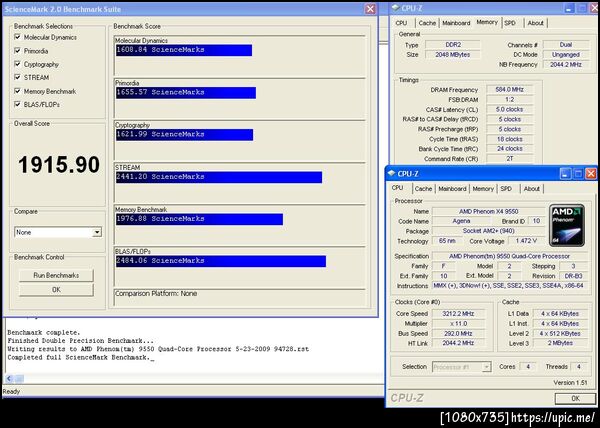Click the CAS# Latency value 5.0 clocks
This screenshot has width=600, height=428.
pyautogui.click(x=509, y=109)
